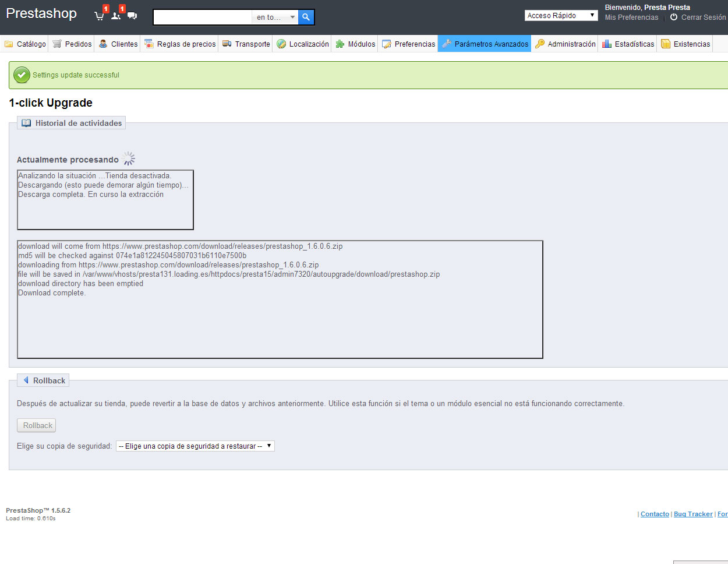Open the orders cart notification icon
The image size is (728, 564).
point(100,15)
